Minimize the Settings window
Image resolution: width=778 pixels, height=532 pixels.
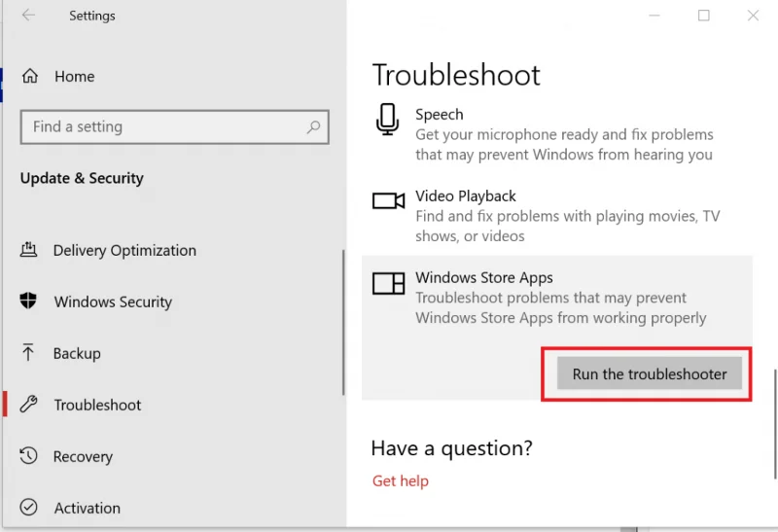tap(654, 16)
